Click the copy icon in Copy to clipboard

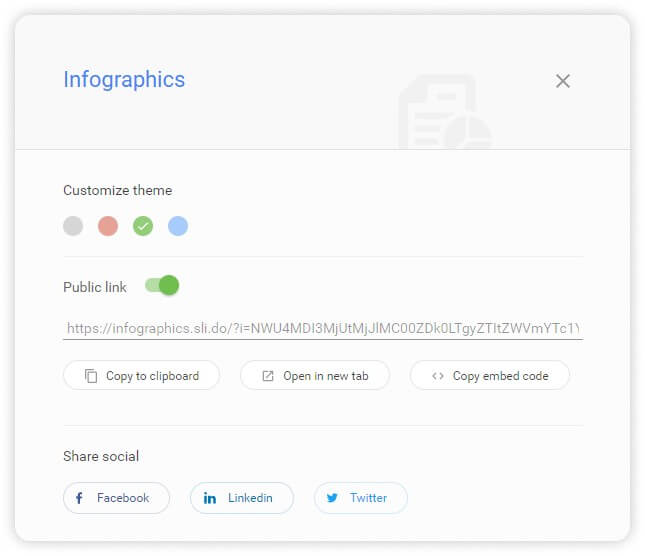click(x=91, y=376)
